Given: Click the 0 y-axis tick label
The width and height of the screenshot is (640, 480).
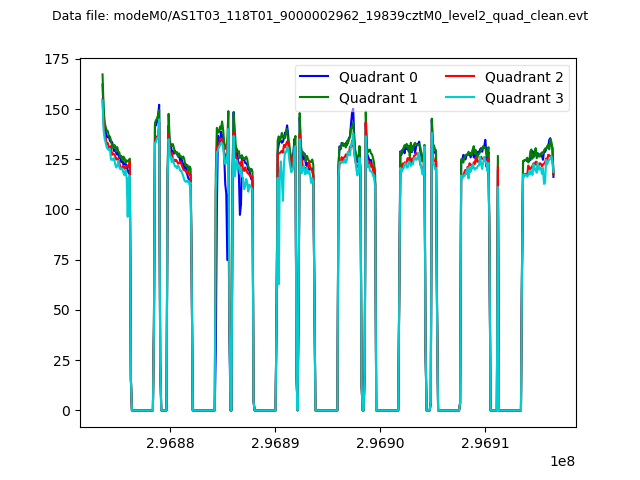Looking at the screenshot, I should (68, 411).
